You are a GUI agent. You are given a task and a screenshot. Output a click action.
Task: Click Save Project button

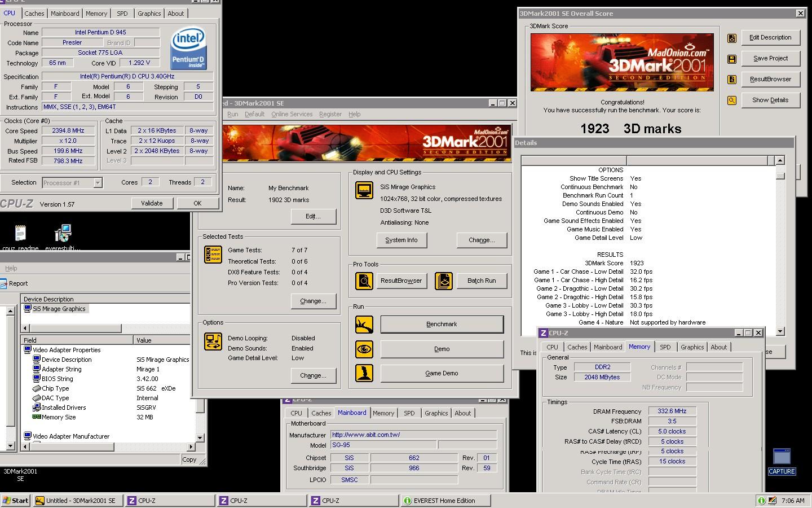point(770,58)
